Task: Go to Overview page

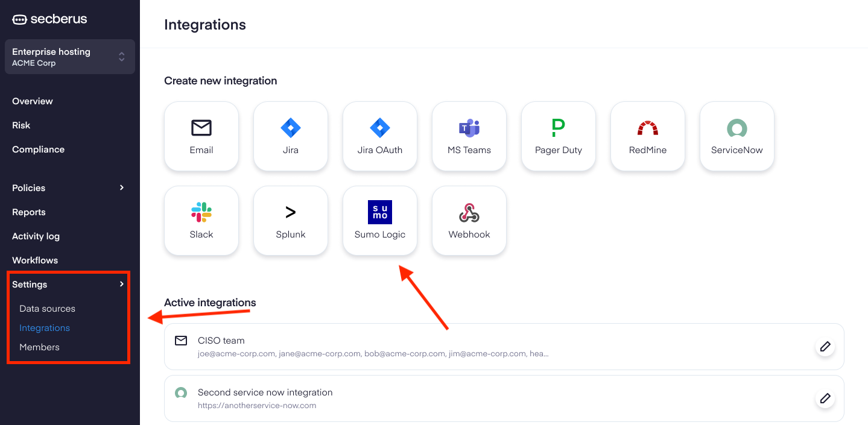Action: point(33,101)
